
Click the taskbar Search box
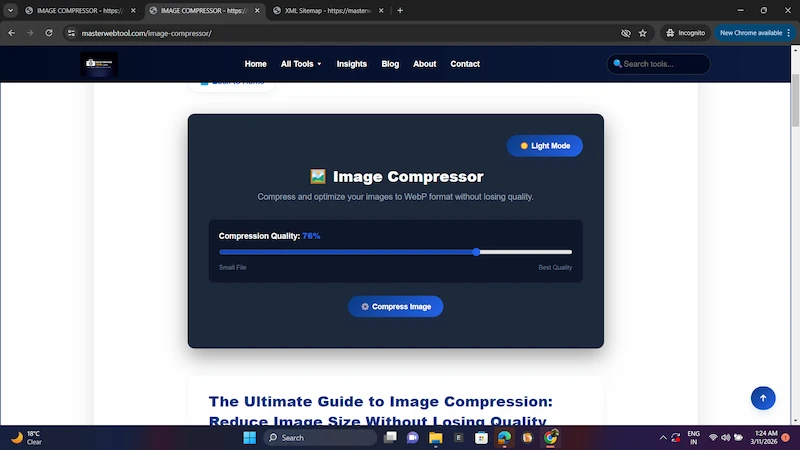[x=320, y=438]
